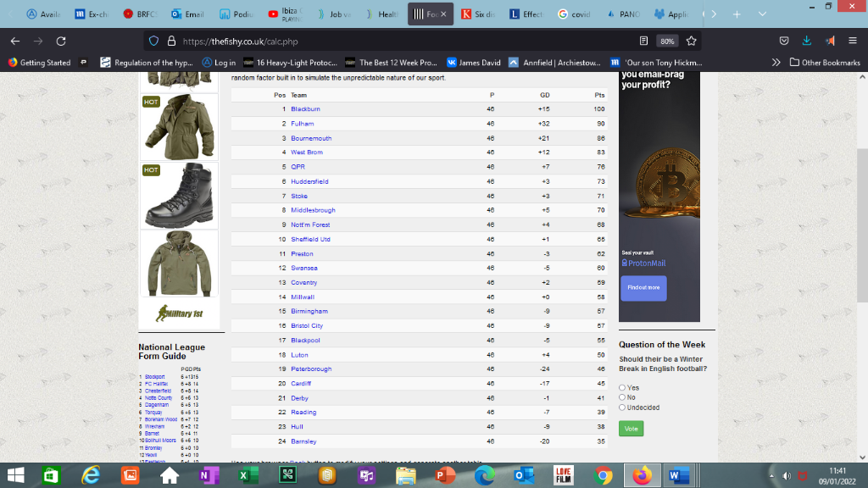Open the Blackburn team link
This screenshot has width=868, height=488.
pos(305,109)
